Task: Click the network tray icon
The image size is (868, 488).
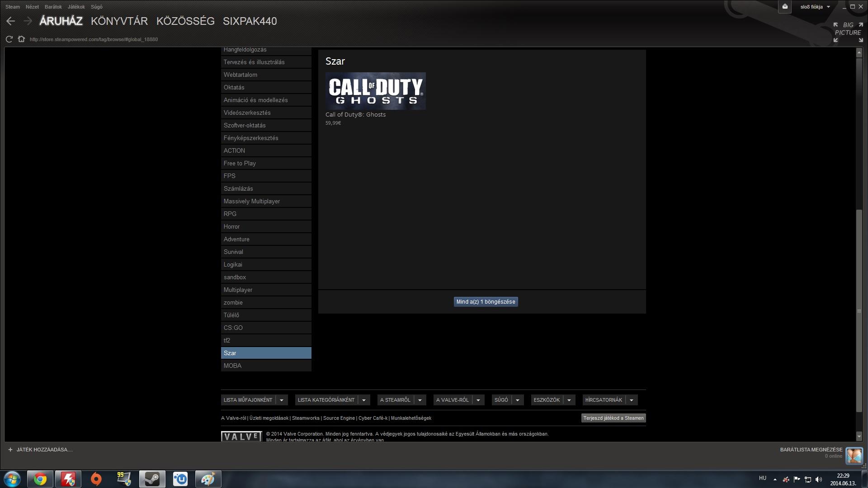Action: 808,479
